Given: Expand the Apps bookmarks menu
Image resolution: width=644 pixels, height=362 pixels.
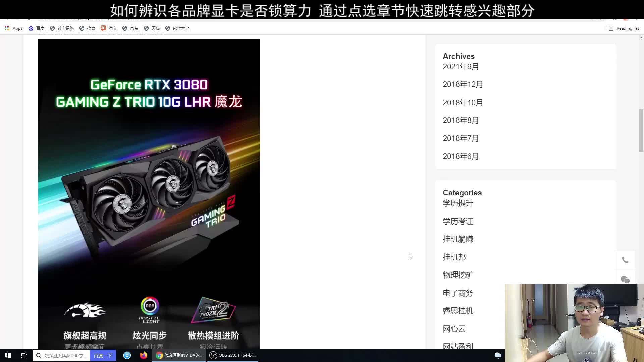Looking at the screenshot, I should click(x=13, y=28).
